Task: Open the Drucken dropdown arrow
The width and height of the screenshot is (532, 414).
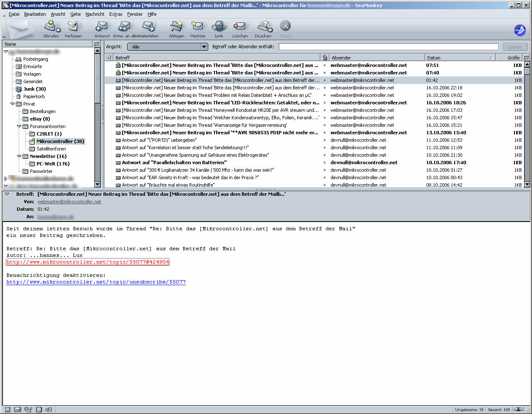Action: pyautogui.click(x=271, y=30)
